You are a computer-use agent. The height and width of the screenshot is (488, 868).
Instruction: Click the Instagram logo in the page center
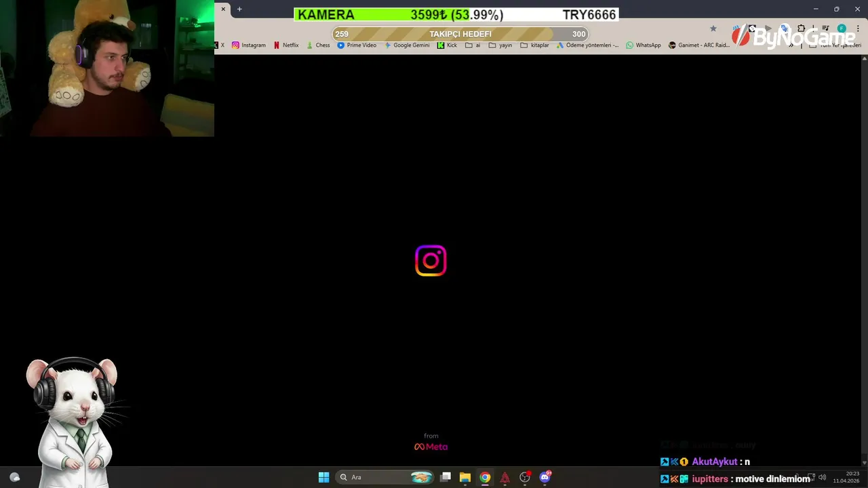(x=431, y=261)
